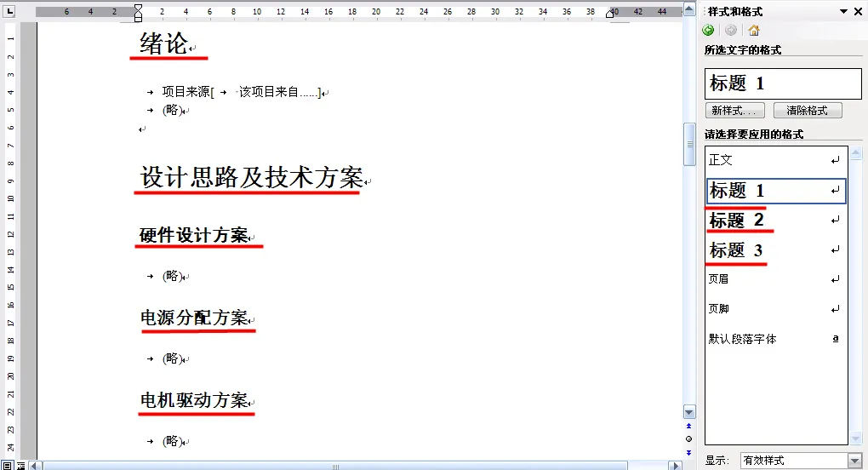Click the style list scroll down arrow

click(856, 438)
